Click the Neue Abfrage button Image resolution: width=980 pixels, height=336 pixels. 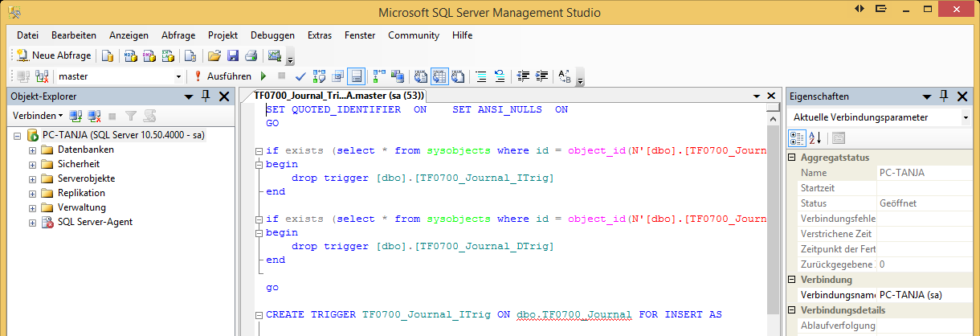[54, 55]
